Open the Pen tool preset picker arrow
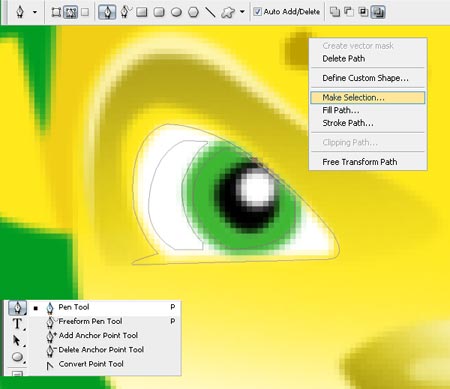450x389 pixels. pyautogui.click(x=35, y=13)
